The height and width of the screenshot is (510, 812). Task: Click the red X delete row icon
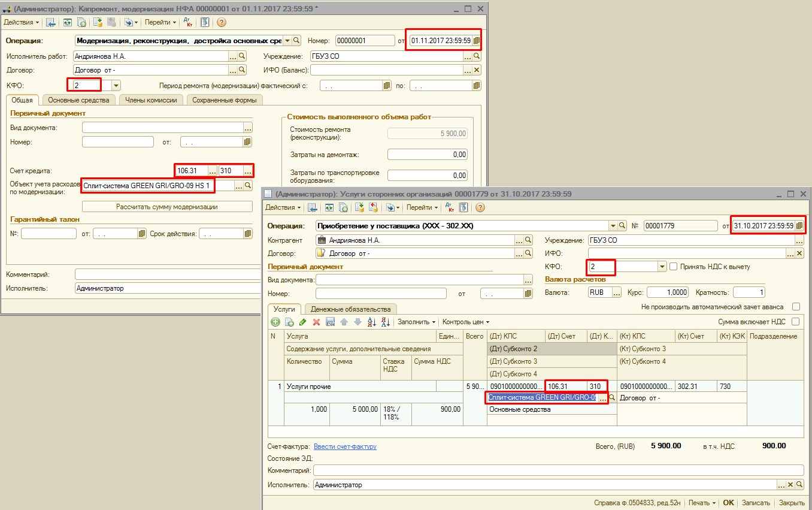pyautogui.click(x=317, y=322)
